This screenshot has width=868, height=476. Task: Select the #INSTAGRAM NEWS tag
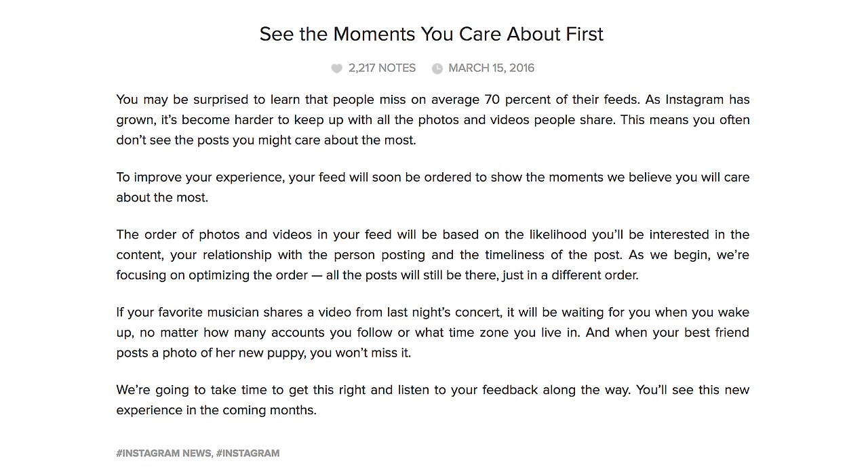tap(163, 453)
